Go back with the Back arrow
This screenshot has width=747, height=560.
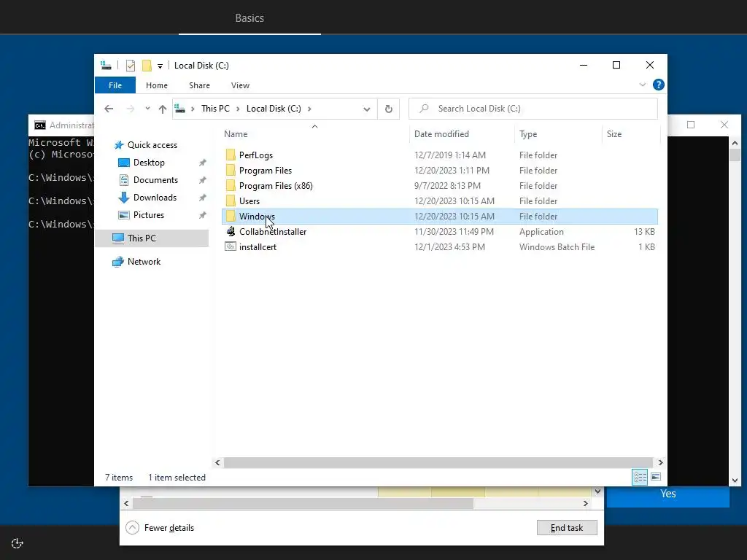click(x=109, y=109)
